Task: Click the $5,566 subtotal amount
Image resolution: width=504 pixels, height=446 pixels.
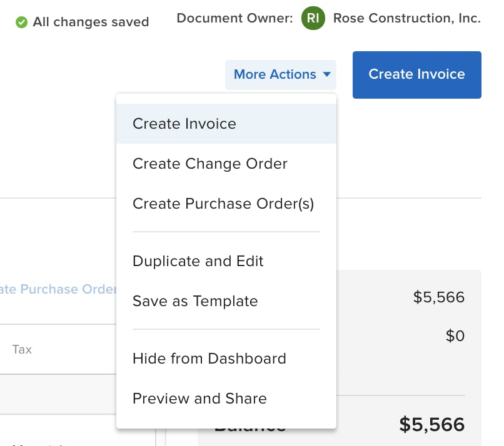Action: coord(439,297)
